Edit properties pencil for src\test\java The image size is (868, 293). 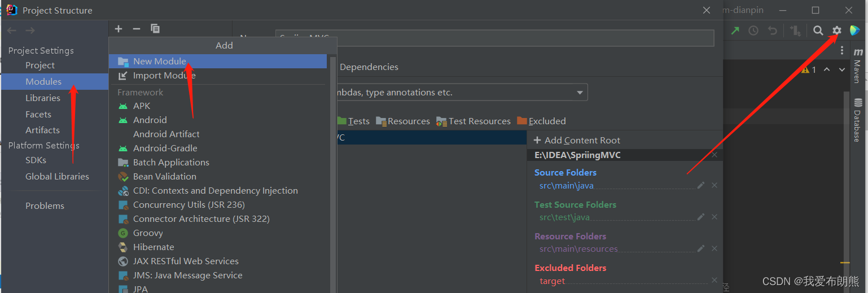(701, 217)
